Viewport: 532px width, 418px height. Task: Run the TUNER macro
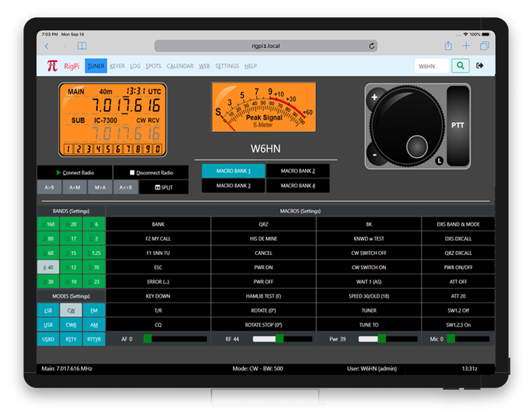(x=369, y=310)
